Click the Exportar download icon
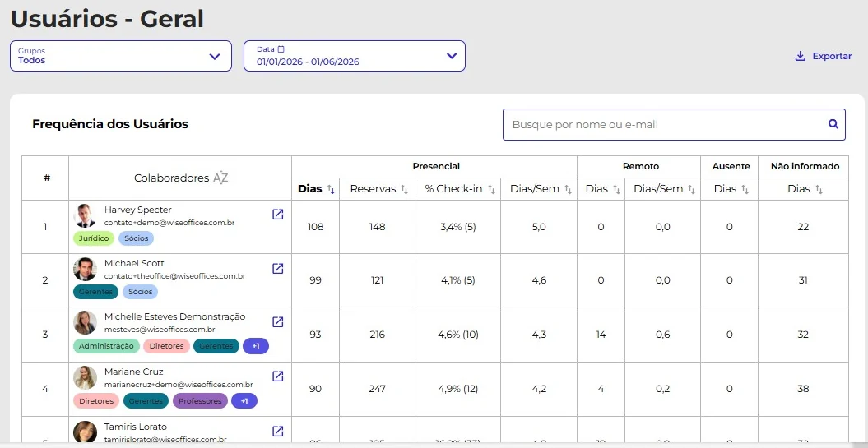This screenshot has width=868, height=448. (x=800, y=56)
